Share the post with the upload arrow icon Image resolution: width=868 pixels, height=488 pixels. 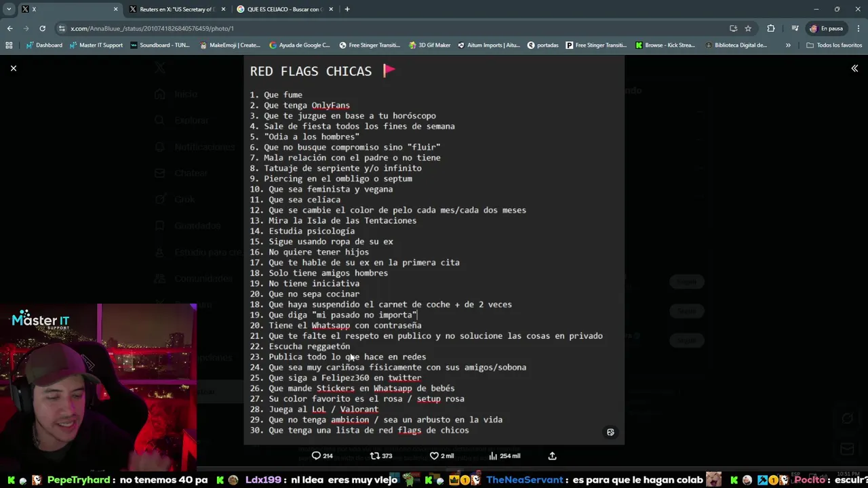pyautogui.click(x=552, y=455)
